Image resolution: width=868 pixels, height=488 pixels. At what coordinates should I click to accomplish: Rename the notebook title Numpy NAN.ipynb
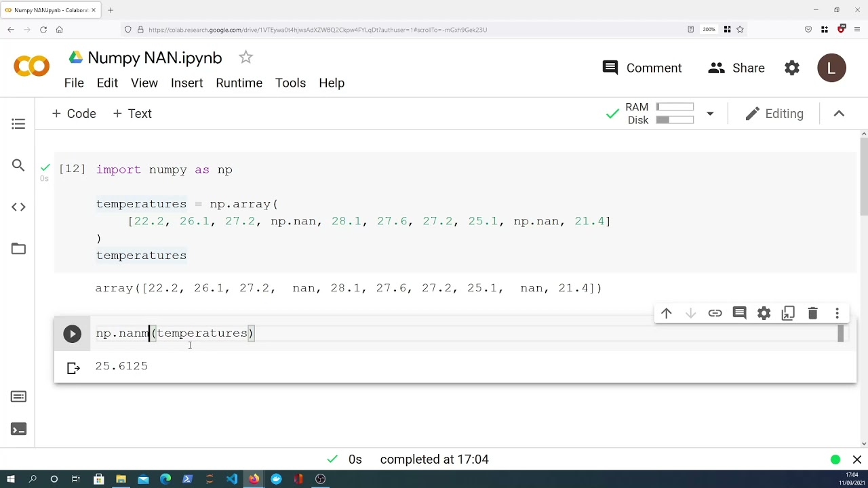(155, 58)
